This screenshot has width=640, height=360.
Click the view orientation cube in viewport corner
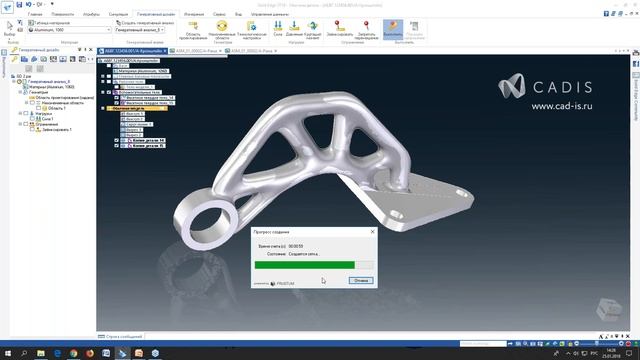coord(608,309)
